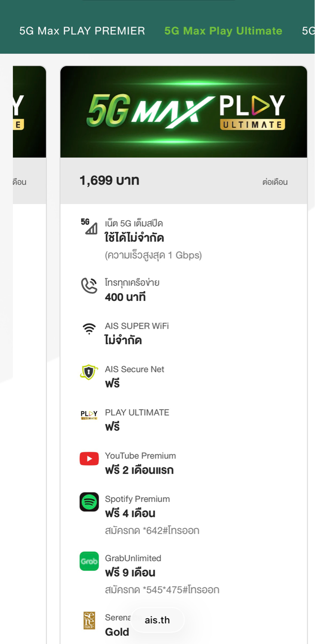Click the ต่อเดือน label in price bar
This screenshot has height=644, width=315.
(x=275, y=182)
